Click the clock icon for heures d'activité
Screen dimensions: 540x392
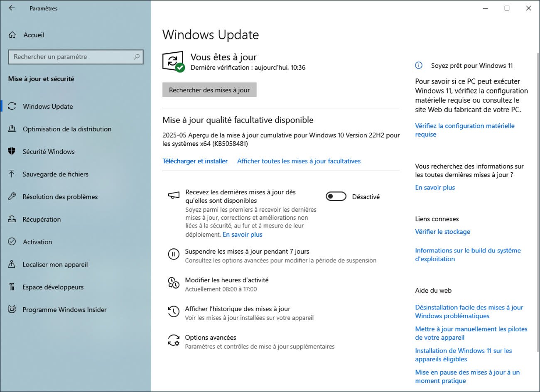pyautogui.click(x=173, y=283)
